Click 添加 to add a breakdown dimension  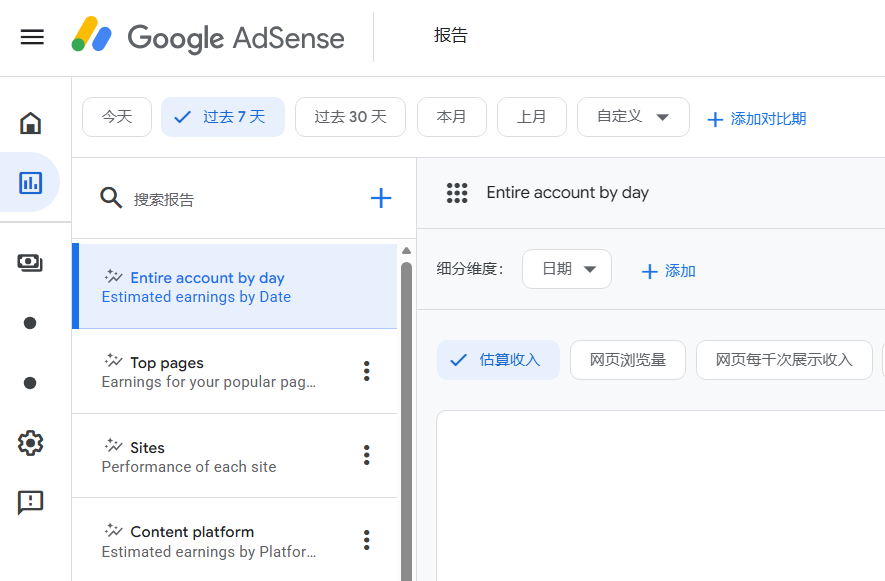[669, 271]
